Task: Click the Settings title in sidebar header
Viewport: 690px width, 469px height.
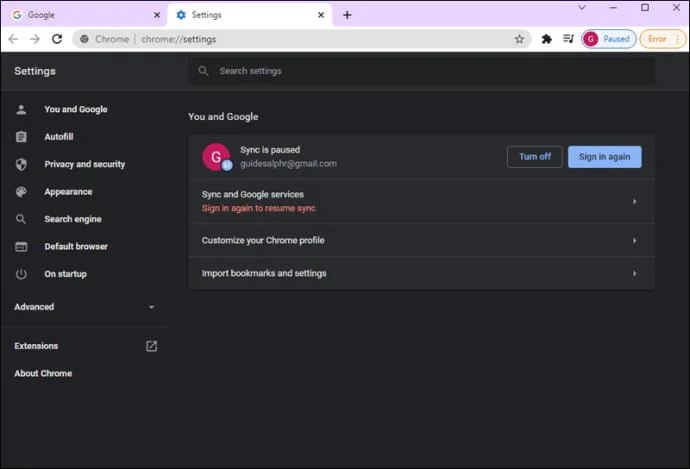Action: tap(35, 71)
